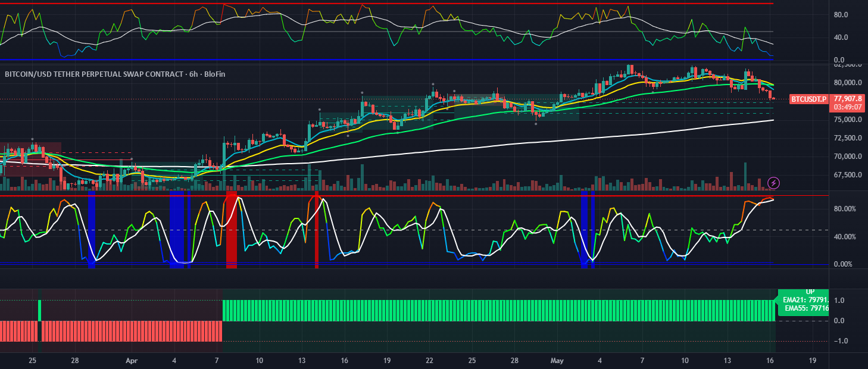Click the candle countdown 03:49:07
868x369 pixels.
click(x=848, y=107)
